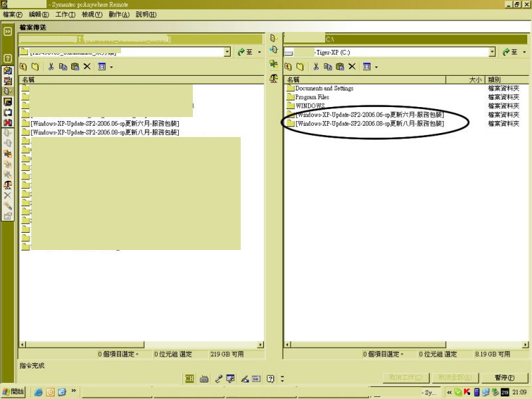This screenshot has width=532, height=399.
Task: Click the compare folders scales icon in left sidebar
Action: click(x=7, y=185)
